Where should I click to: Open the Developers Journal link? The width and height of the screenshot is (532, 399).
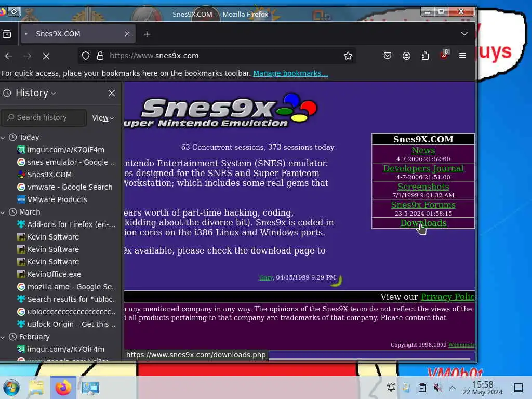pos(423,169)
